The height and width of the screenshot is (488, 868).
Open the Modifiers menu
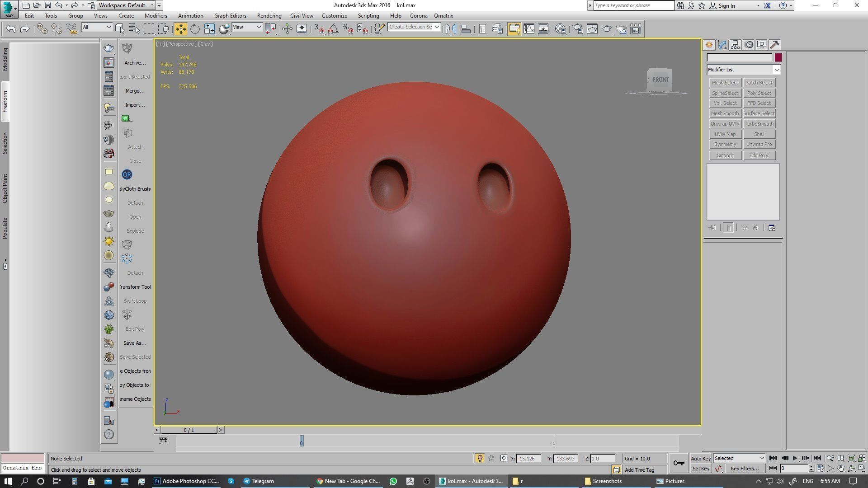tap(156, 15)
